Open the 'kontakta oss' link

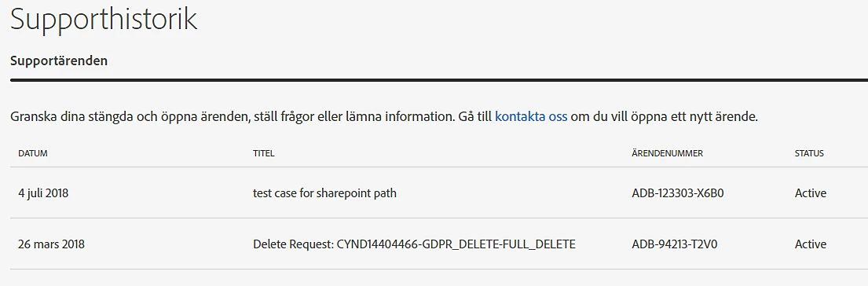coord(531,117)
